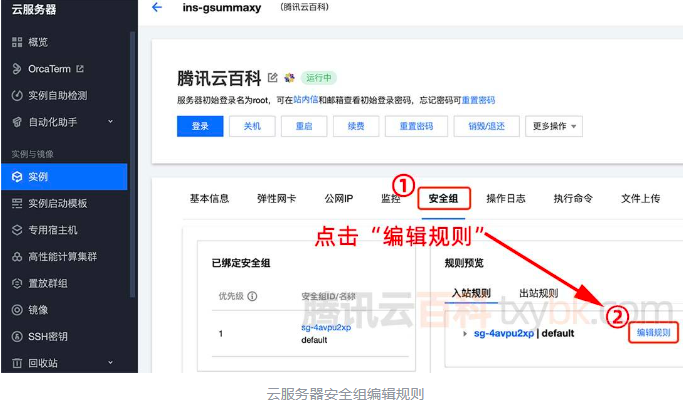Click the 编辑规则 button
The image size is (683, 410).
(653, 333)
